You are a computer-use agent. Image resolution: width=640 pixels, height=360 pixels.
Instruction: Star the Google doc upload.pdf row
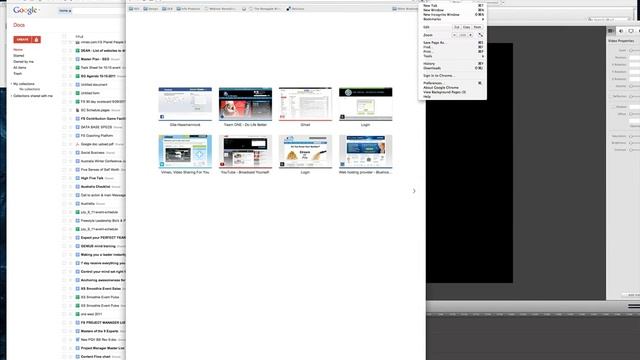point(70,144)
